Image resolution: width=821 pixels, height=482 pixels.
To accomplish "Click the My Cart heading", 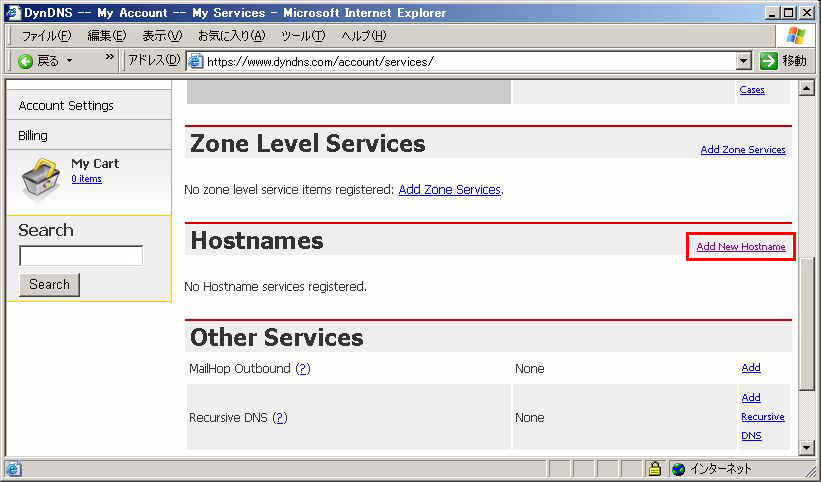I will 95,163.
